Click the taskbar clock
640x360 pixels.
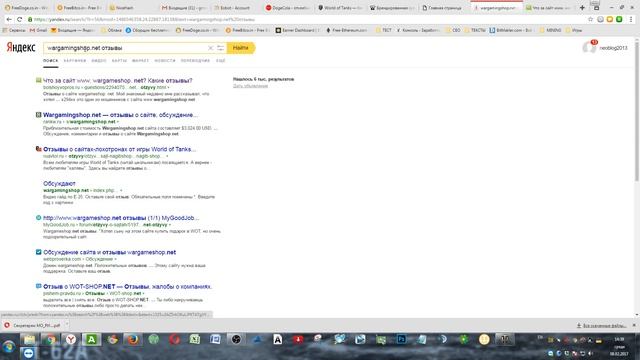click(619, 346)
